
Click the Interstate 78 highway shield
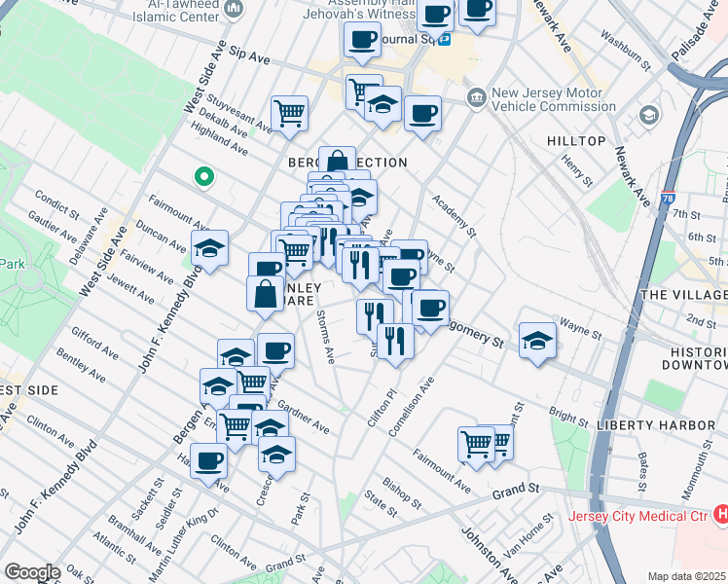[x=668, y=199]
